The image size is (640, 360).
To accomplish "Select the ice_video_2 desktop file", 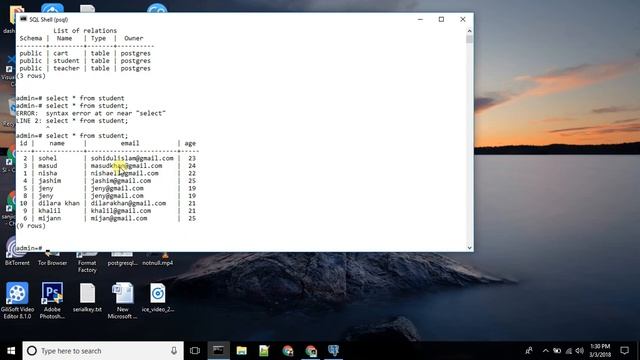I will tap(158, 298).
